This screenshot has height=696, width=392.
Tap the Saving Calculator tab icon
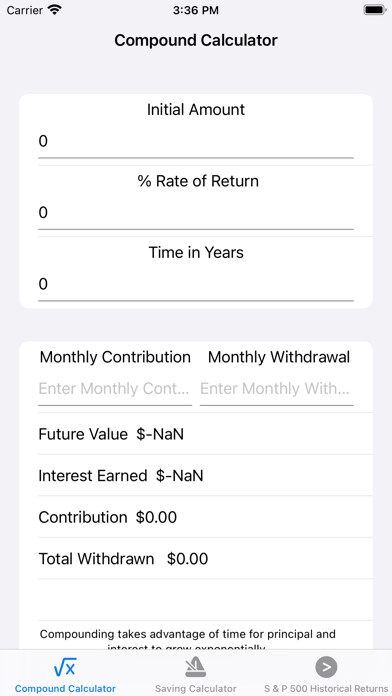point(195,667)
